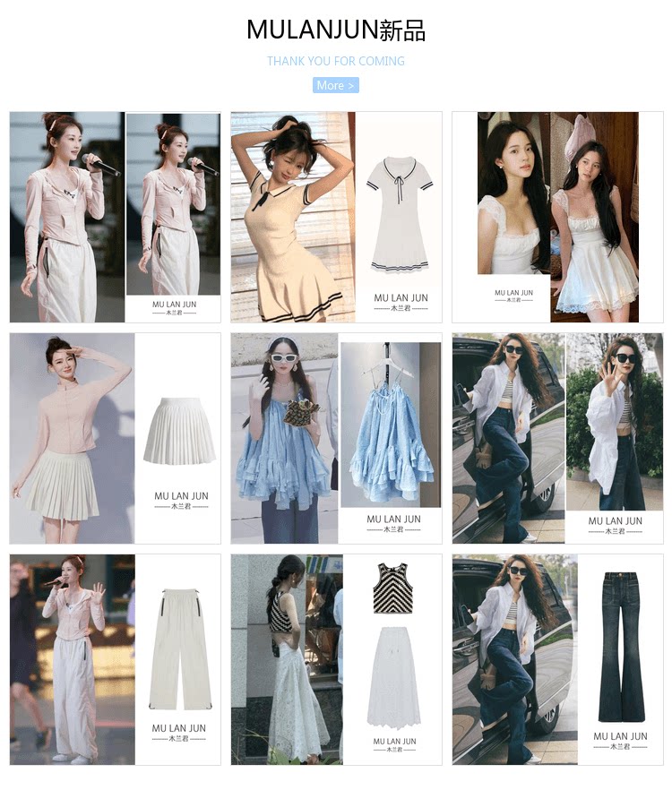The image size is (672, 790).
Task: Select the blue ruffle top on hanger
Action: (391, 425)
